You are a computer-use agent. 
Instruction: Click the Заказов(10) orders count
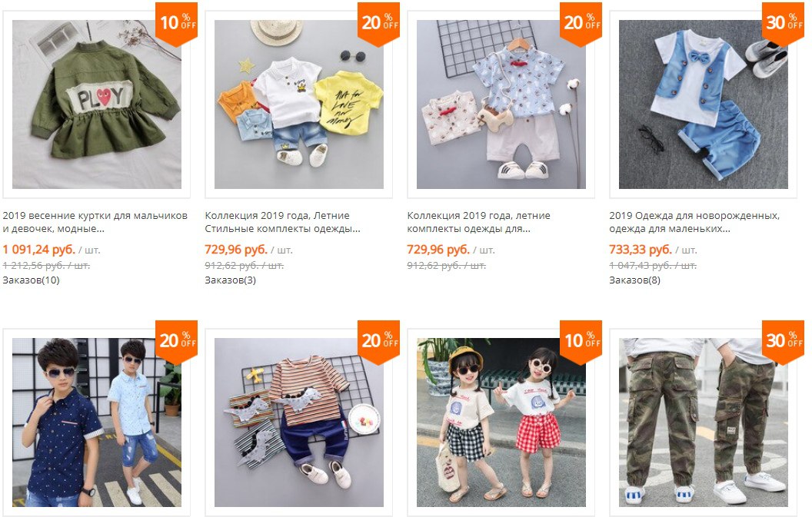(31, 280)
